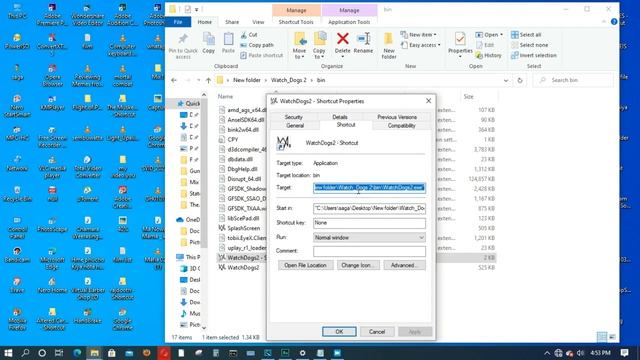Screen dimensions: 640x360
Task: Click the History item in Open group
Action: pyautogui.click(x=489, y=56)
